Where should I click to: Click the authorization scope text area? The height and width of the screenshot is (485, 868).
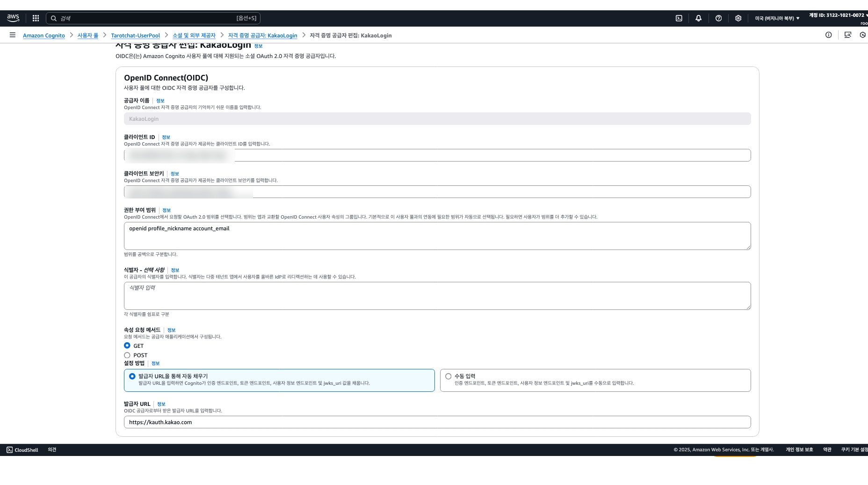(437, 236)
